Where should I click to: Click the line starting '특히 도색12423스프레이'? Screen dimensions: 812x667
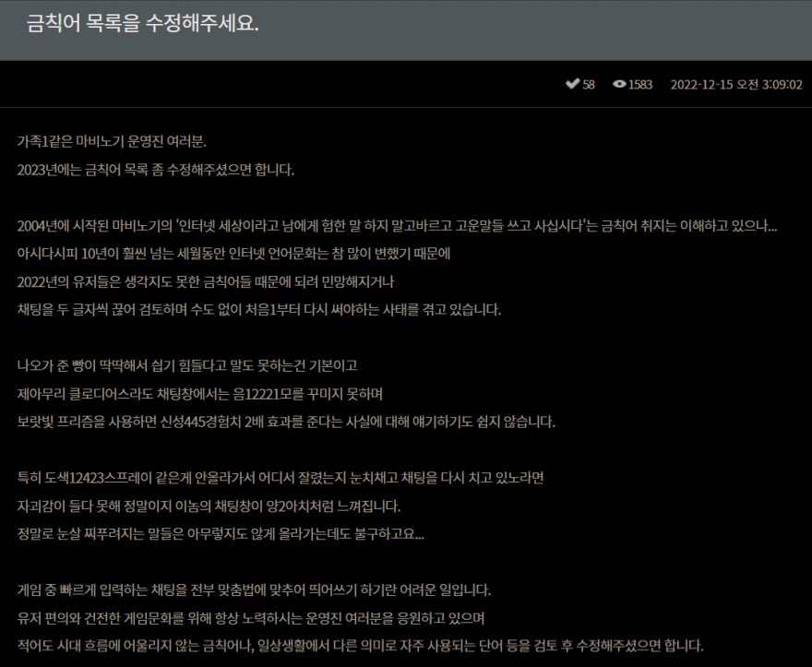coord(281,478)
